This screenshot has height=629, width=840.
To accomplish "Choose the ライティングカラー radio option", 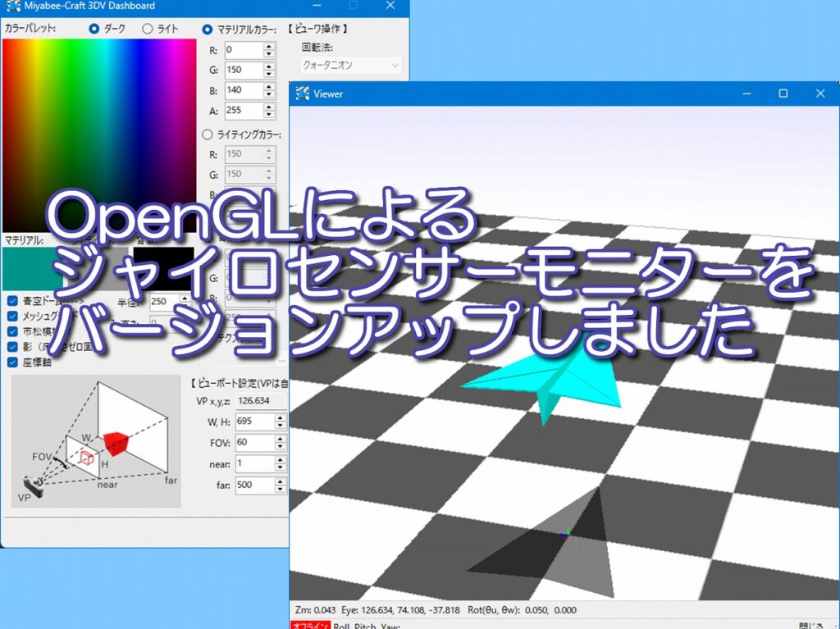I will (x=208, y=134).
